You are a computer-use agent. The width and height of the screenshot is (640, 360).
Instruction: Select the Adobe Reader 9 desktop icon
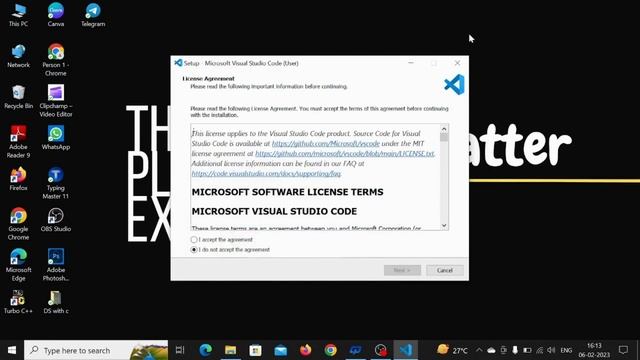click(x=18, y=142)
